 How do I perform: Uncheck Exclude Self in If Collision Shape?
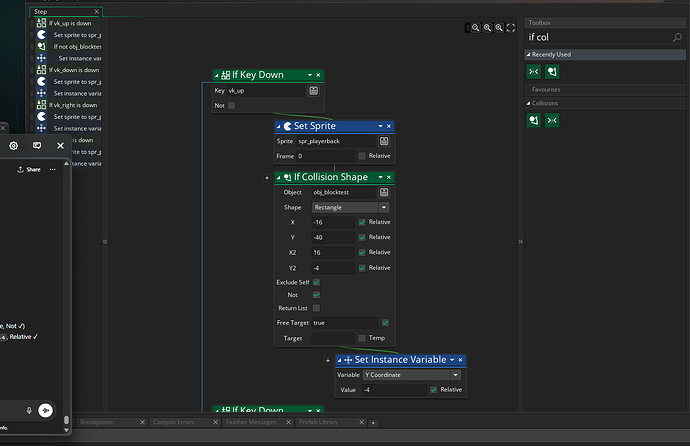point(316,282)
